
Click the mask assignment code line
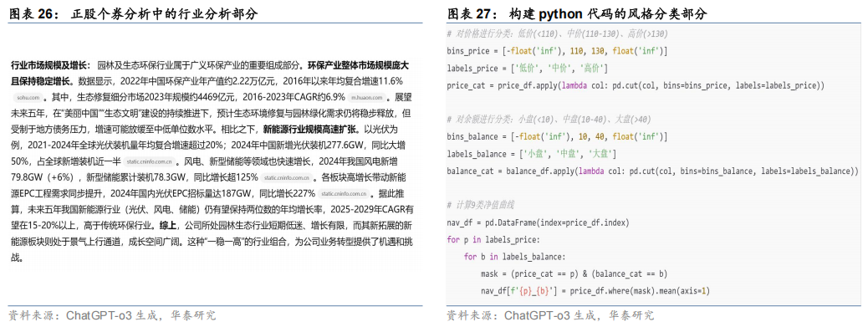574,273
